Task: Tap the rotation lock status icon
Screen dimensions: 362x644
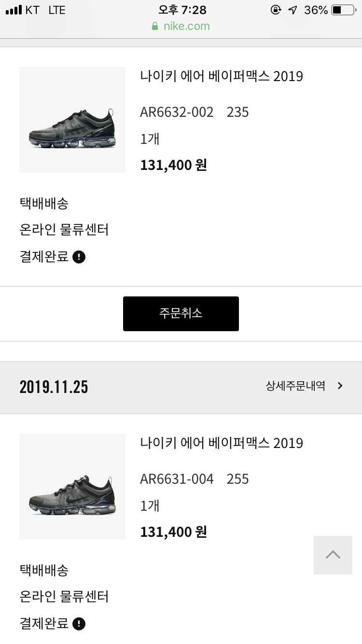Action: pyautogui.click(x=276, y=10)
